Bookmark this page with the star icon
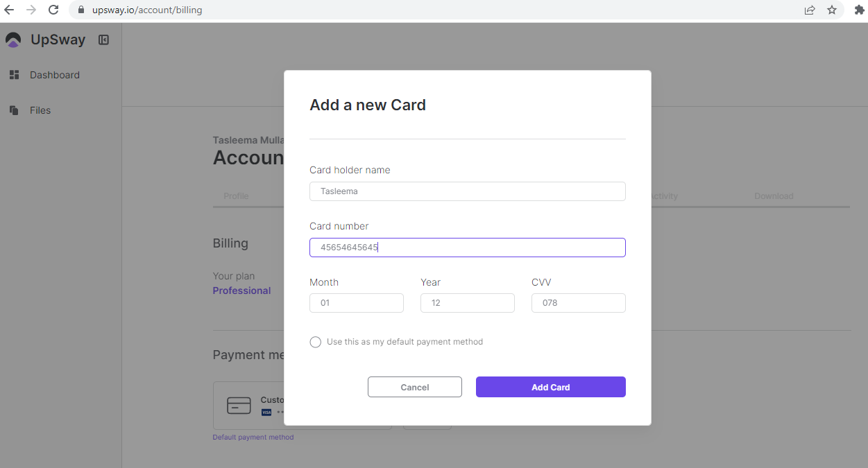868x468 pixels. click(x=832, y=10)
